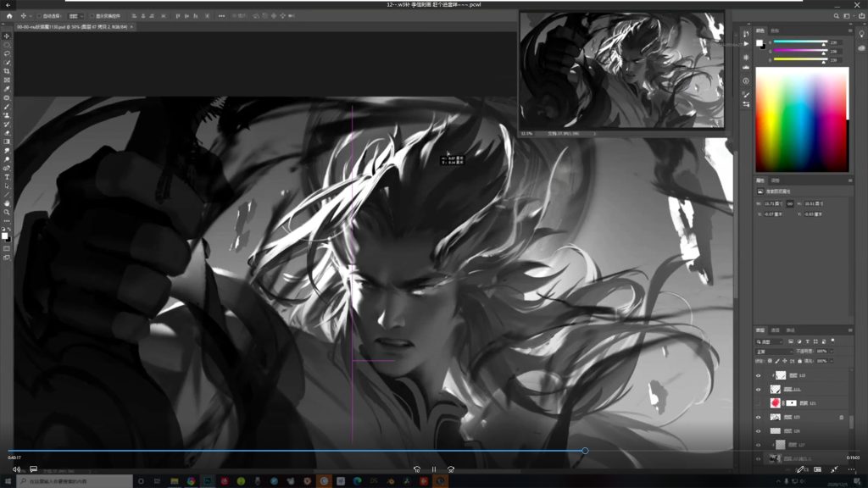Hide layer 123 using its eye icon
The width and height of the screenshot is (868, 488).
pos(759,417)
